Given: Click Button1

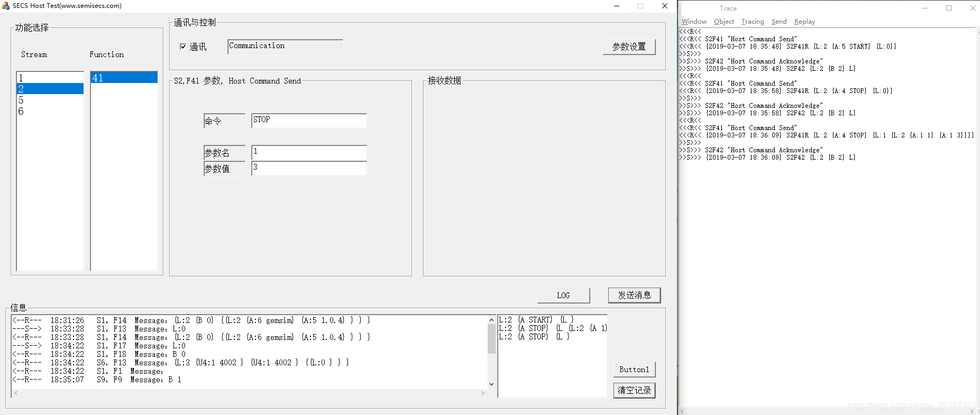Looking at the screenshot, I should coord(634,370).
